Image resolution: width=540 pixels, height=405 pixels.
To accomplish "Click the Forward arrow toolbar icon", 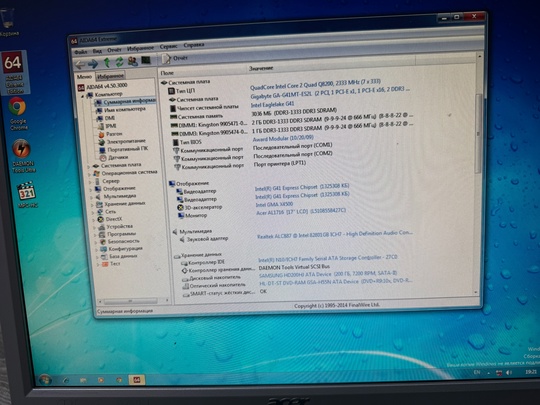I will [x=93, y=64].
